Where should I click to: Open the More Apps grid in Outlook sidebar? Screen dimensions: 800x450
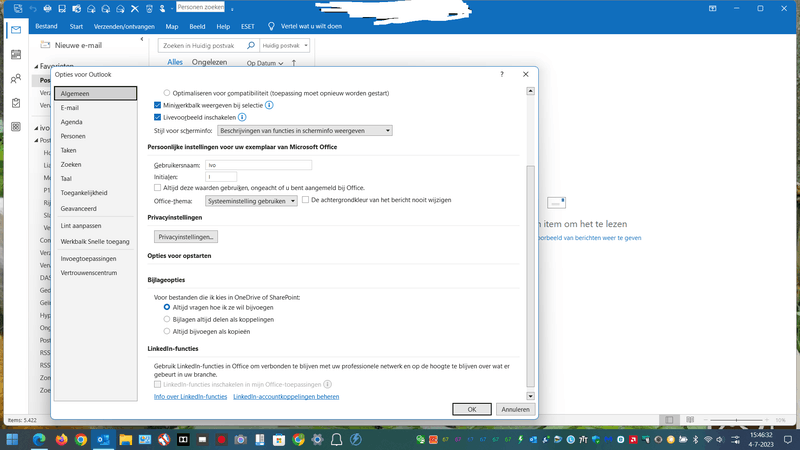point(16,127)
